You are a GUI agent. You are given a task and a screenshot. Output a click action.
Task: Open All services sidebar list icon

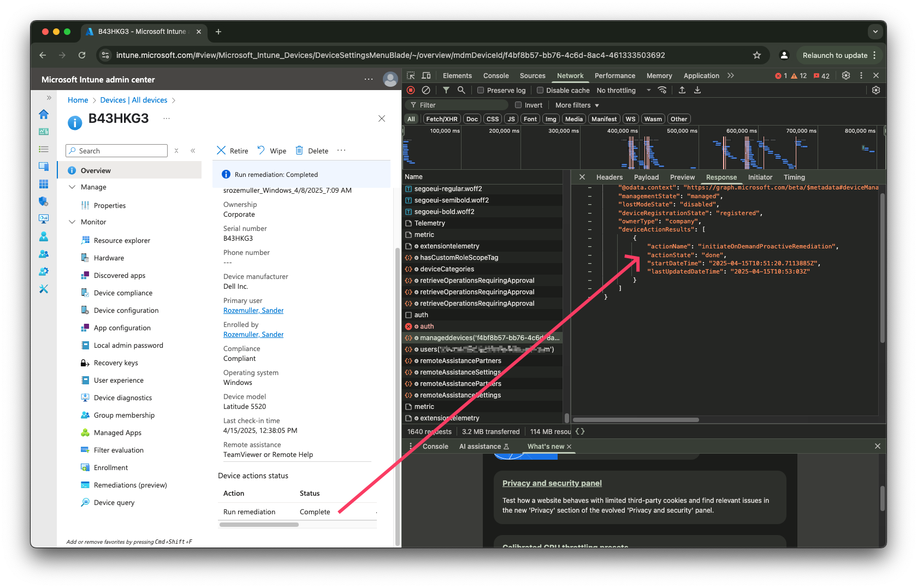coord(44,149)
